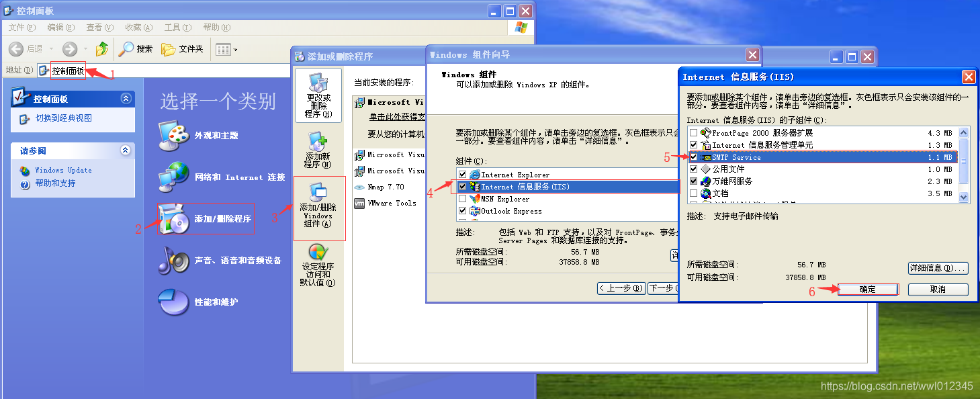Click the VMware Tools vm icon

[359, 203]
